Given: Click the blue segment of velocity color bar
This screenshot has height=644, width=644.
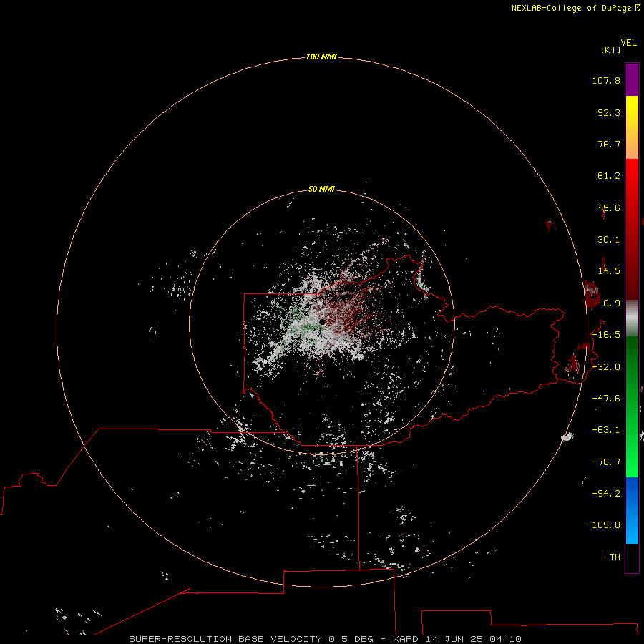Looking at the screenshot, I should (x=632, y=510).
